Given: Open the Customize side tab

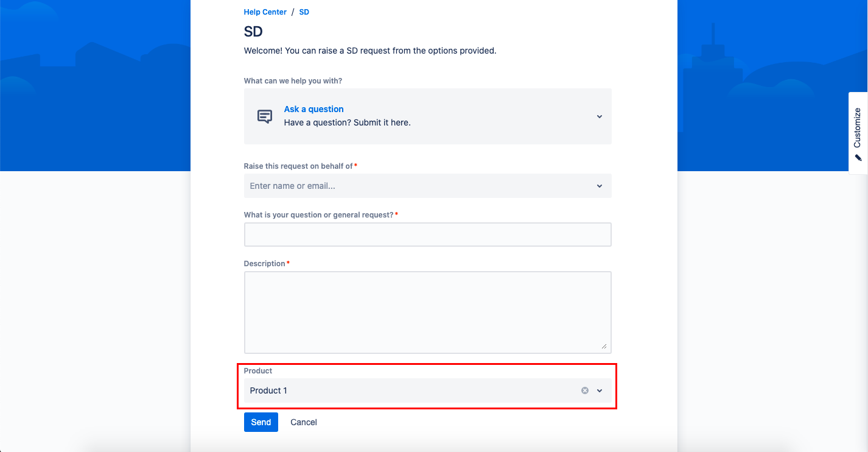Looking at the screenshot, I should click(x=858, y=127).
